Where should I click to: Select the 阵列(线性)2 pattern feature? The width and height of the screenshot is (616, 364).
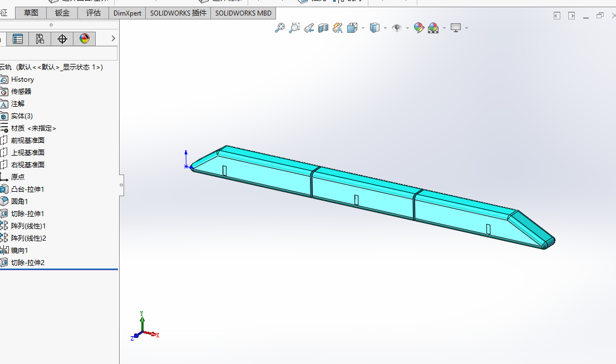click(x=28, y=238)
